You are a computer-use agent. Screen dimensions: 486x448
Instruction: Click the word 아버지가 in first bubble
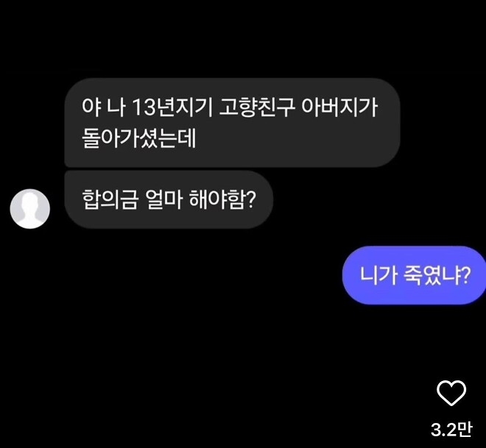(339, 107)
